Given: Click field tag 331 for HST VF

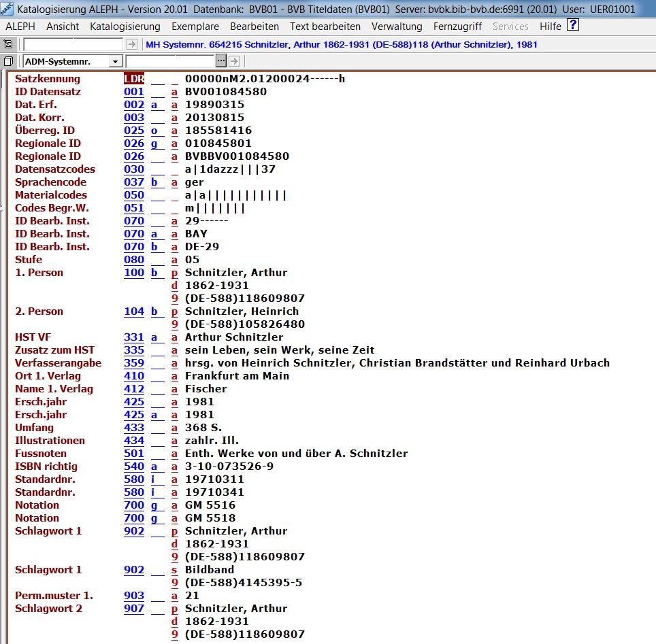Looking at the screenshot, I should click(x=134, y=337).
